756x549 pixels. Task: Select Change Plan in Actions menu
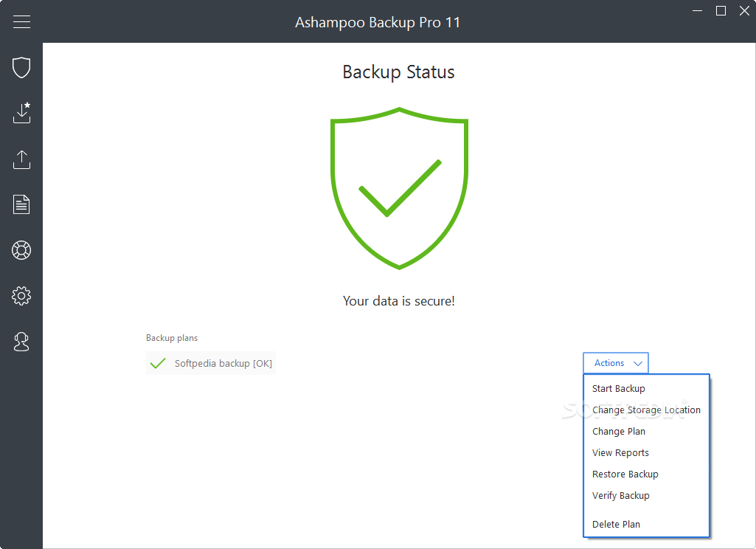pos(619,431)
